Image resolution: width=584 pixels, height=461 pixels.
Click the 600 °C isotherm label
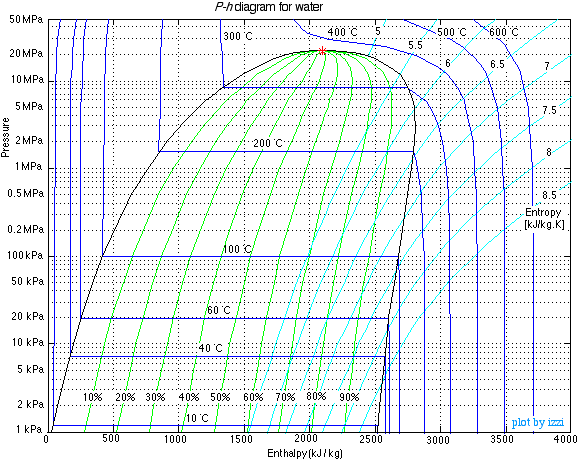coord(504,32)
